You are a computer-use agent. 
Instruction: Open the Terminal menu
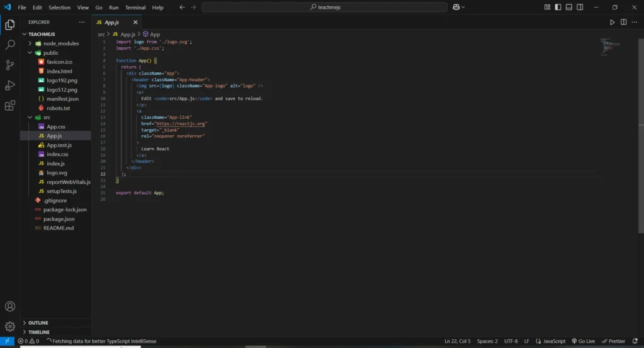(136, 8)
